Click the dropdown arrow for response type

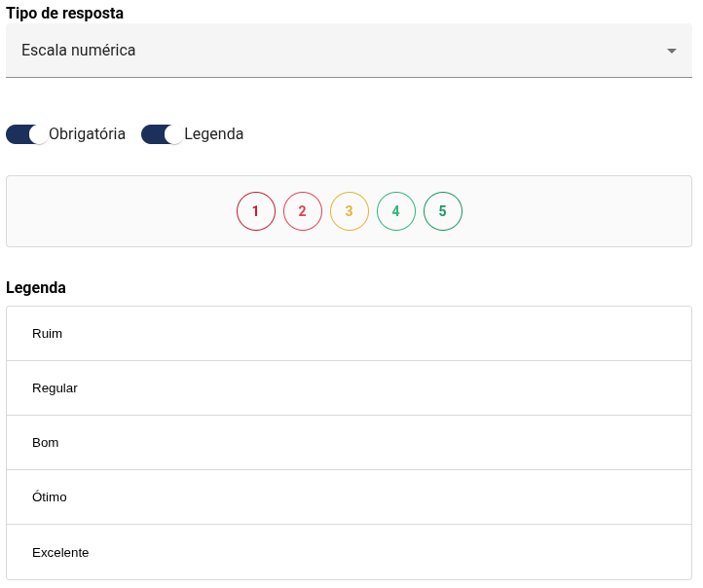click(671, 51)
